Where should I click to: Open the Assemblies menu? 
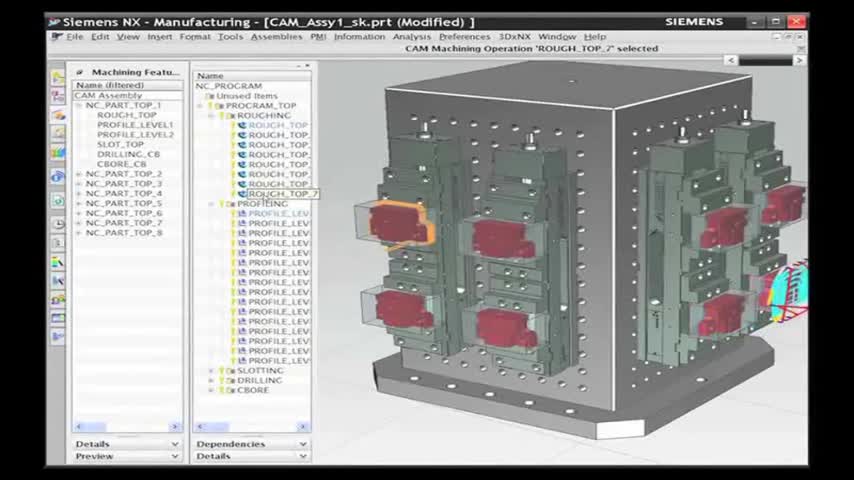pos(276,37)
